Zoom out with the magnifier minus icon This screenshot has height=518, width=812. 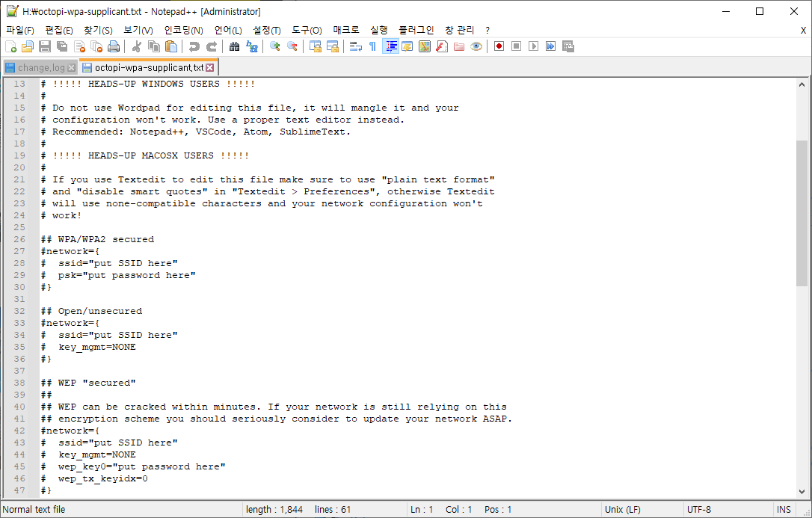pyautogui.click(x=292, y=46)
